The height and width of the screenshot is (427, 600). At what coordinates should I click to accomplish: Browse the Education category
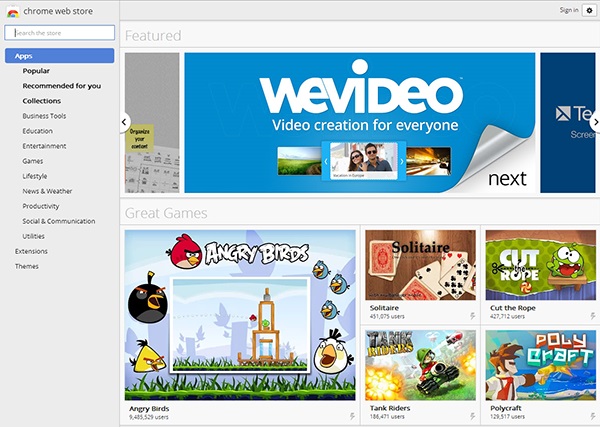[x=38, y=131]
